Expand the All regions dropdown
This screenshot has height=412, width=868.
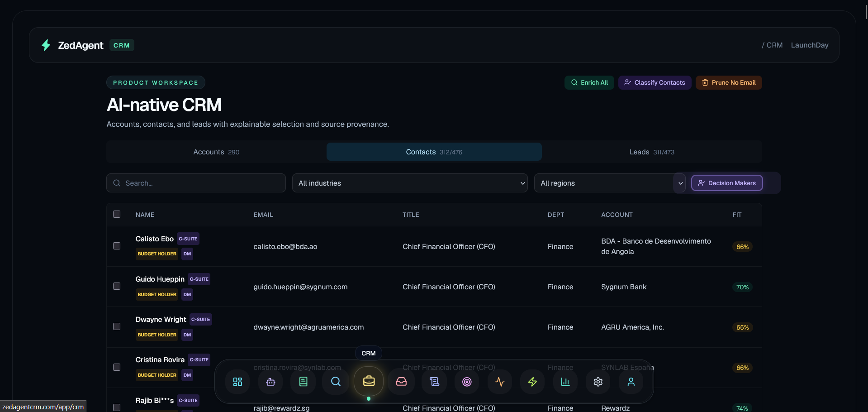click(609, 183)
